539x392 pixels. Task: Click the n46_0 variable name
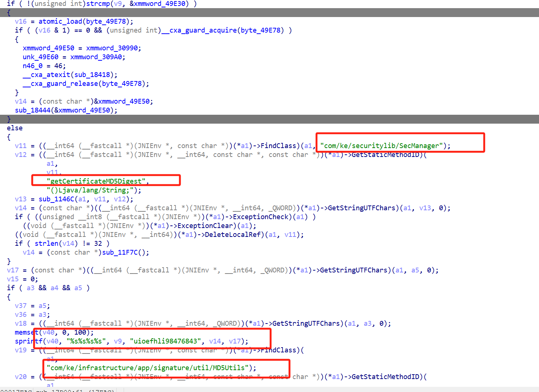pos(33,66)
